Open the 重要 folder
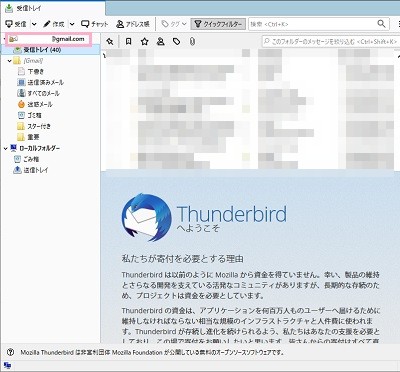The image size is (400, 372). 28,137
